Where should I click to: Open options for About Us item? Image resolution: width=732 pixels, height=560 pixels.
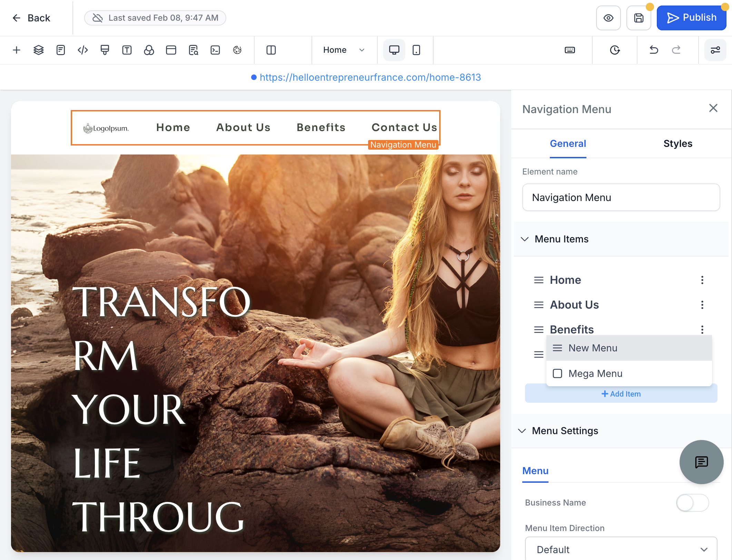[702, 304]
